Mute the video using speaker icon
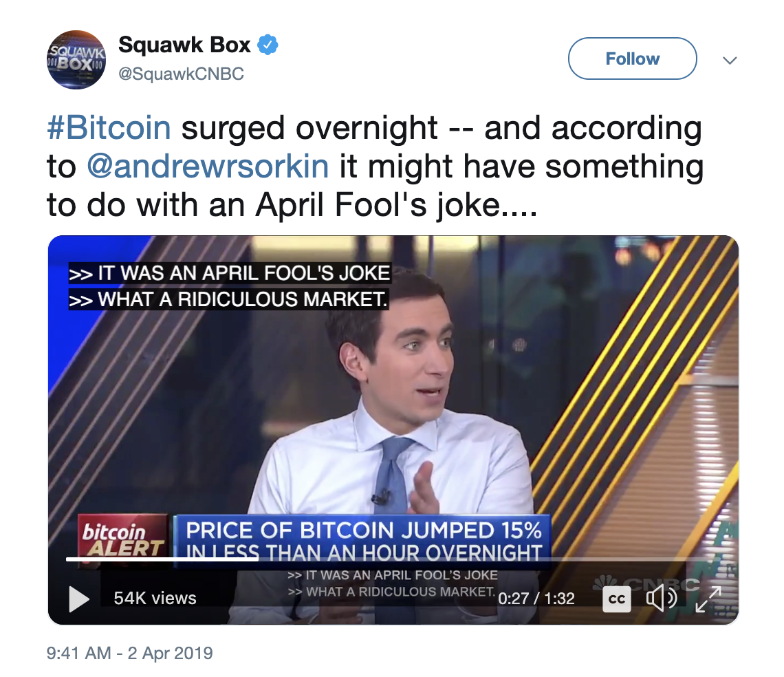The width and height of the screenshot is (784, 677). (662, 599)
